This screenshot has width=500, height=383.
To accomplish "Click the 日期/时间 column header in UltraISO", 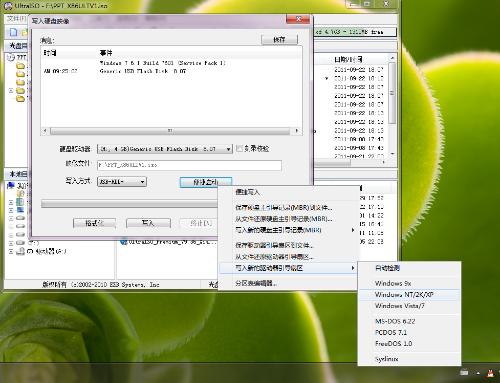I will (x=348, y=59).
